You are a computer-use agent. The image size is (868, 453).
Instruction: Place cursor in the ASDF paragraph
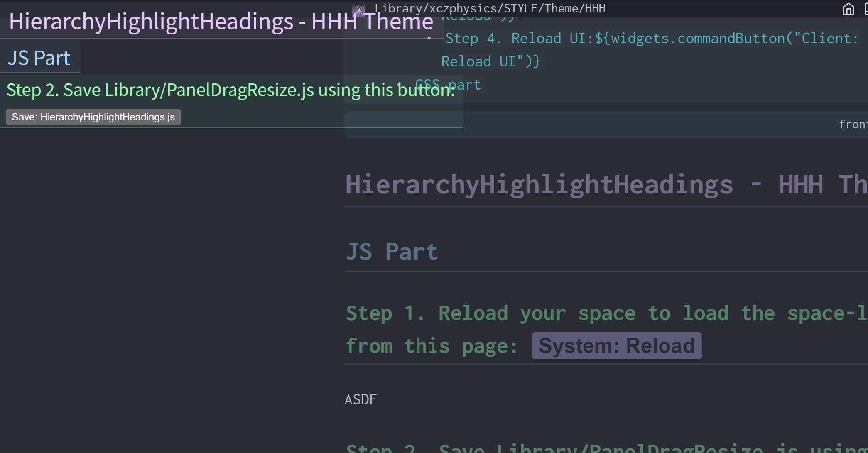pos(360,399)
